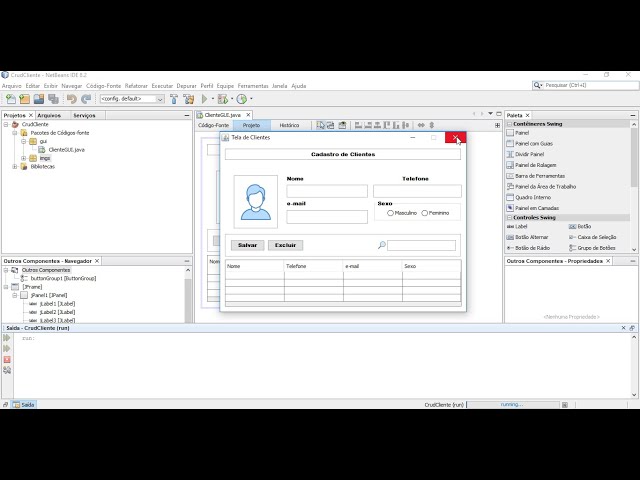
Task: Click the search magnifier icon in Pesquisar box
Action: click(x=538, y=85)
